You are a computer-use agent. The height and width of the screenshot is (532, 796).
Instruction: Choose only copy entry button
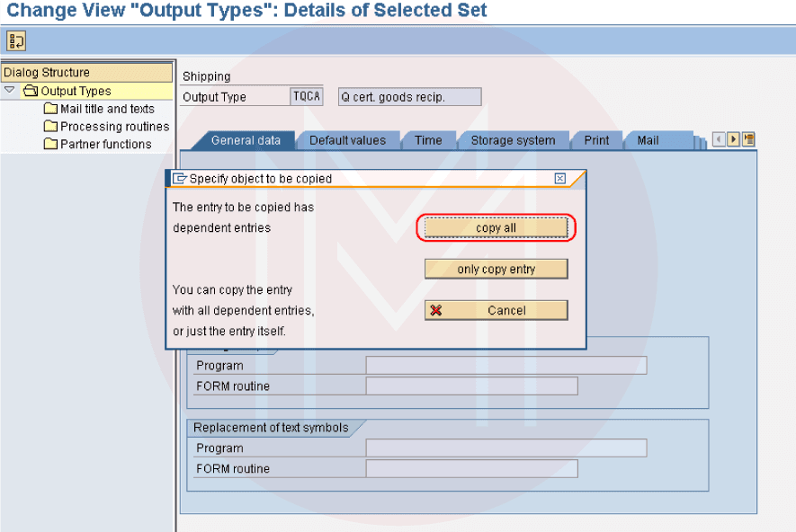coord(496,269)
